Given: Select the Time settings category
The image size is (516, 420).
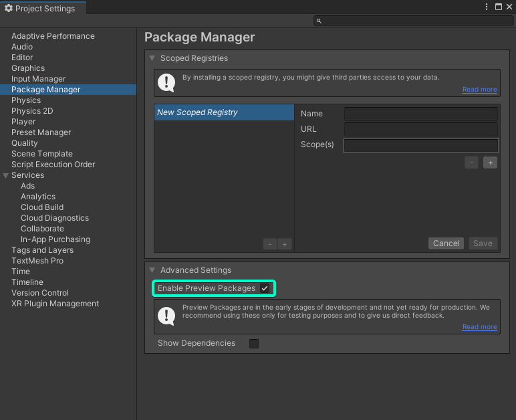Looking at the screenshot, I should pos(21,272).
